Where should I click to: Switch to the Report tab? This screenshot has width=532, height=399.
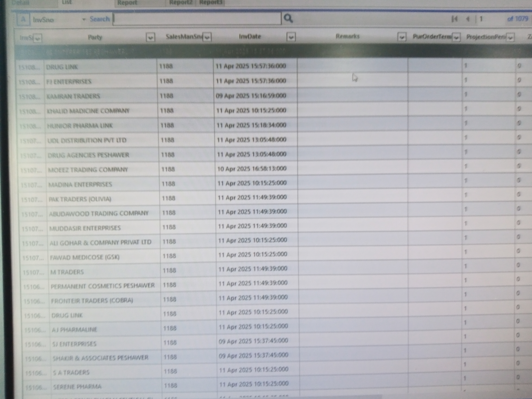(127, 3)
